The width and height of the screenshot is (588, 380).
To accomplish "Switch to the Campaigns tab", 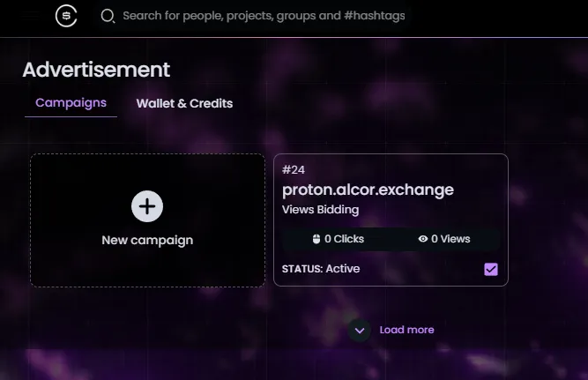I will pos(71,103).
